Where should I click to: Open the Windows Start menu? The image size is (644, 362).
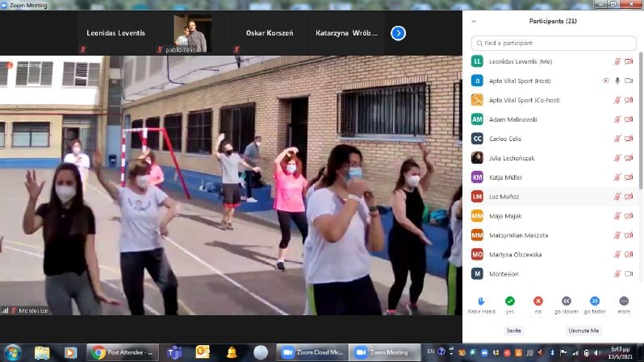[13, 352]
